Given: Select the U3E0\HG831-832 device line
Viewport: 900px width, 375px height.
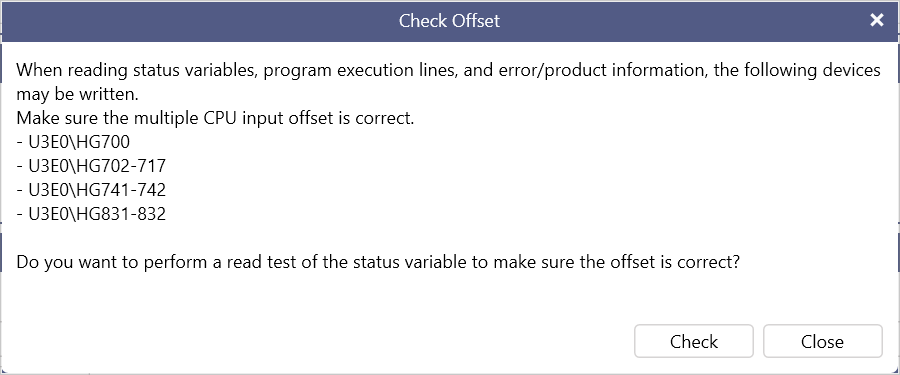Looking at the screenshot, I should click(91, 214).
